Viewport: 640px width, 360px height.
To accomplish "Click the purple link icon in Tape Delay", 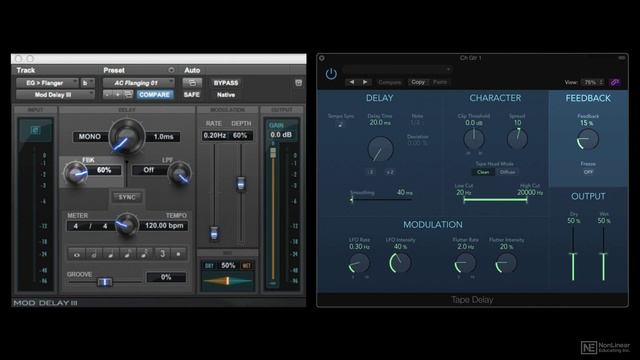I will point(615,82).
